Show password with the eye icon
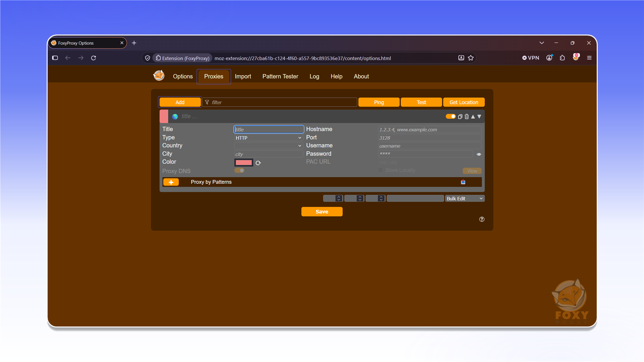644x362 pixels. click(479, 154)
